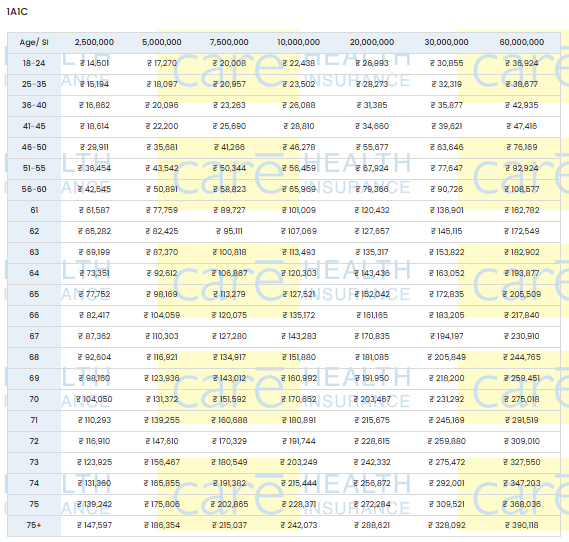
Task: Click the 5,000,000 column header
Action: (x=162, y=42)
